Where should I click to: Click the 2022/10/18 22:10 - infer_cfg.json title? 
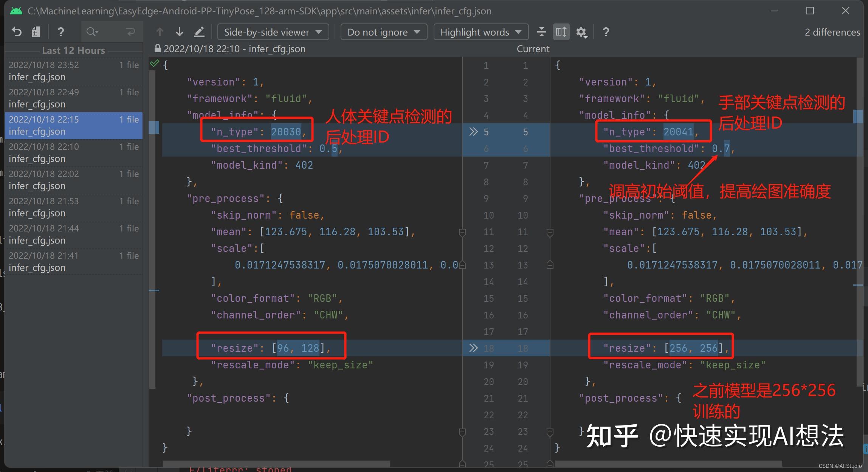(x=234, y=49)
